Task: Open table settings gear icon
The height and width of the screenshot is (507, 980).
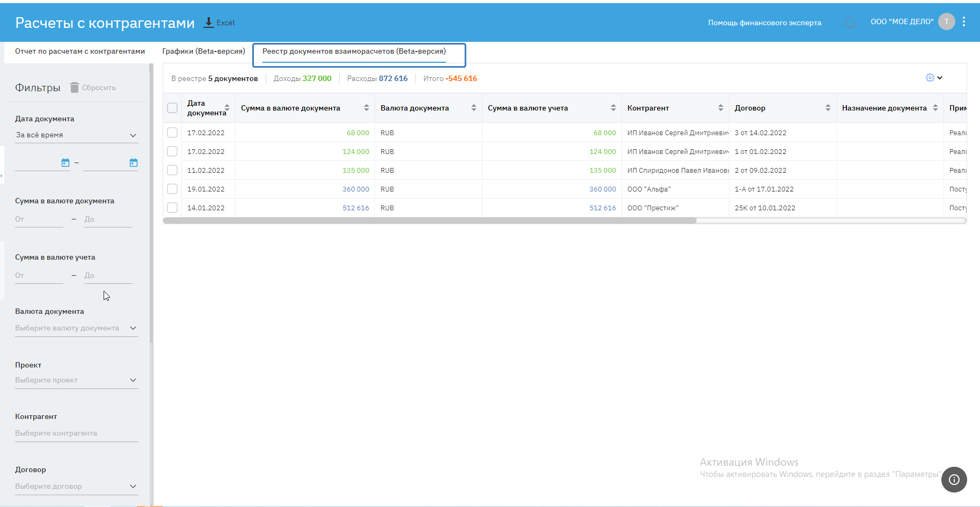Action: tap(930, 78)
